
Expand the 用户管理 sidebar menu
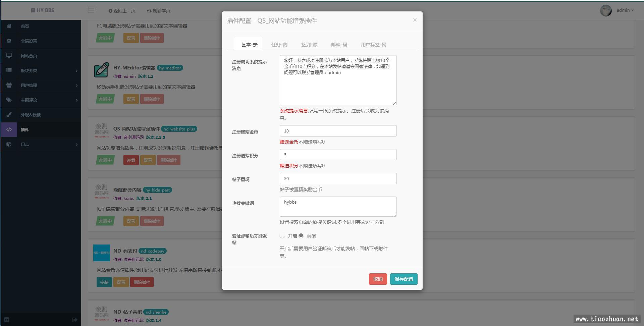point(76,86)
